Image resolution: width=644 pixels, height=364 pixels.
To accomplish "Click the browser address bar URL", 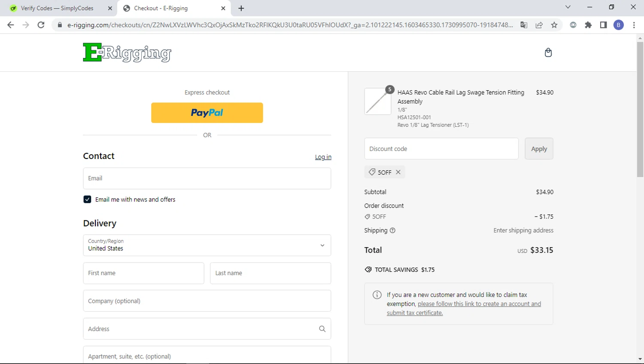I will pyautogui.click(x=290, y=25).
